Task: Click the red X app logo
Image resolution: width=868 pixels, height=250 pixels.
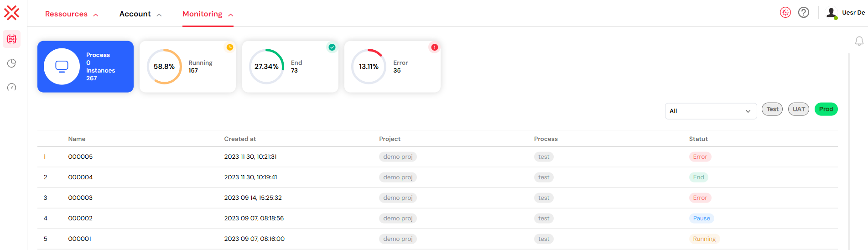Action: [12, 13]
